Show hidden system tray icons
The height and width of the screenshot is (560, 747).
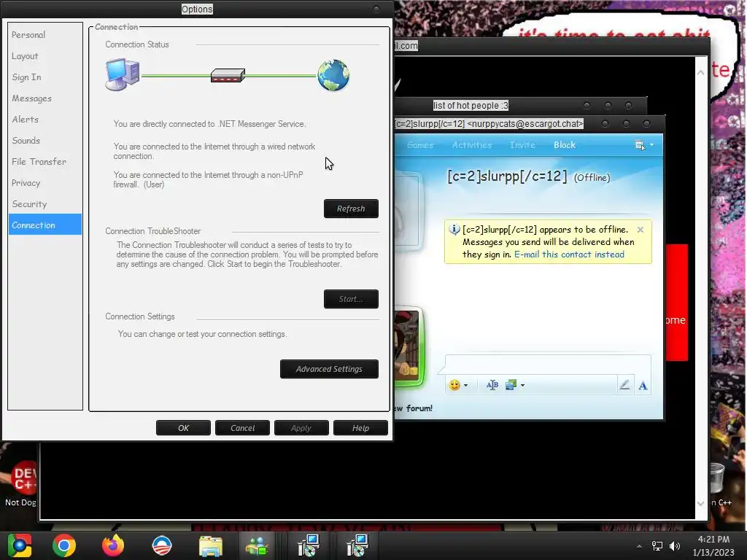639,546
